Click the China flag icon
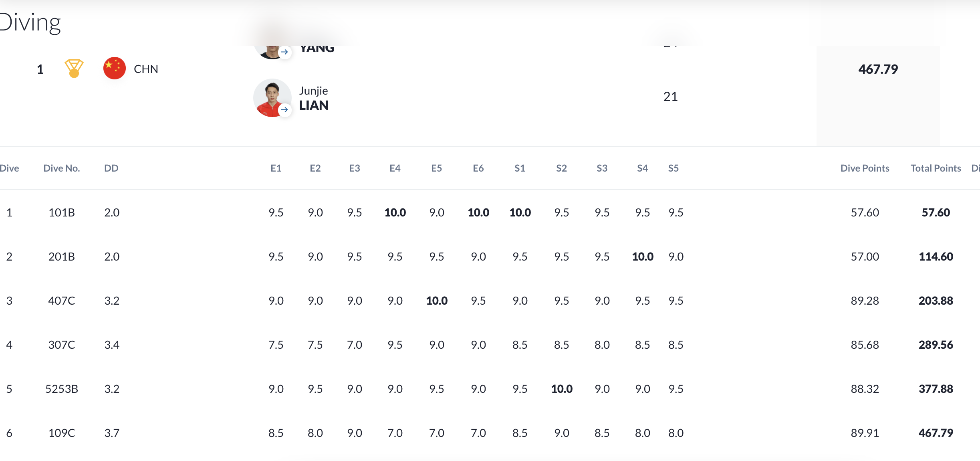980x461 pixels. [115, 69]
